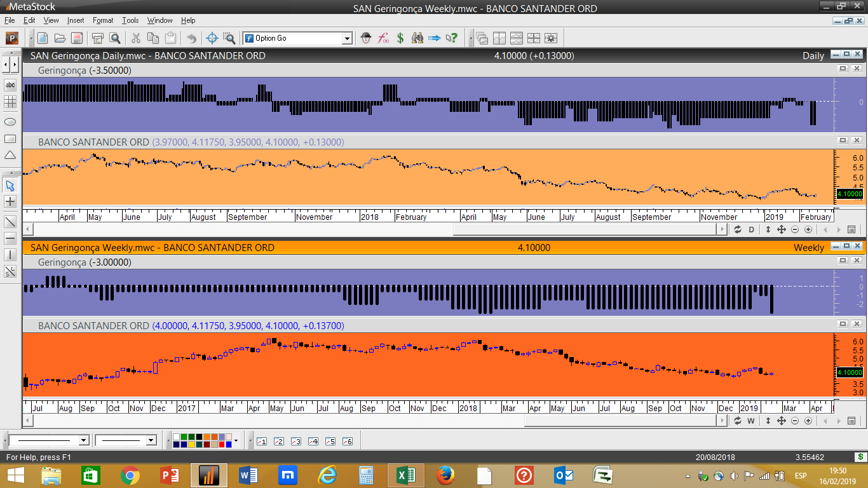The height and width of the screenshot is (488, 868).
Task: Expand the Option Go indicator dropdown
Action: 347,39
